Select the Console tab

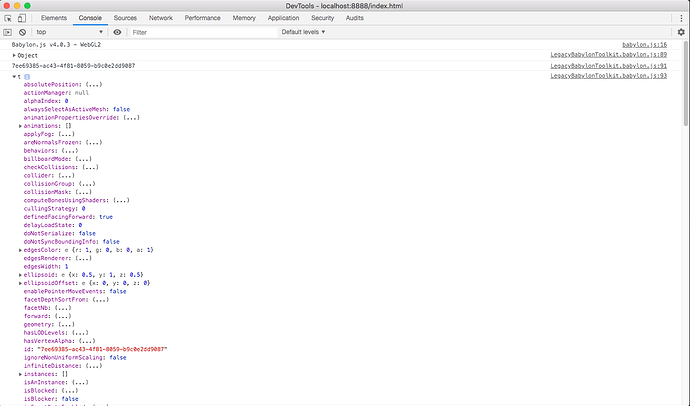click(x=90, y=18)
